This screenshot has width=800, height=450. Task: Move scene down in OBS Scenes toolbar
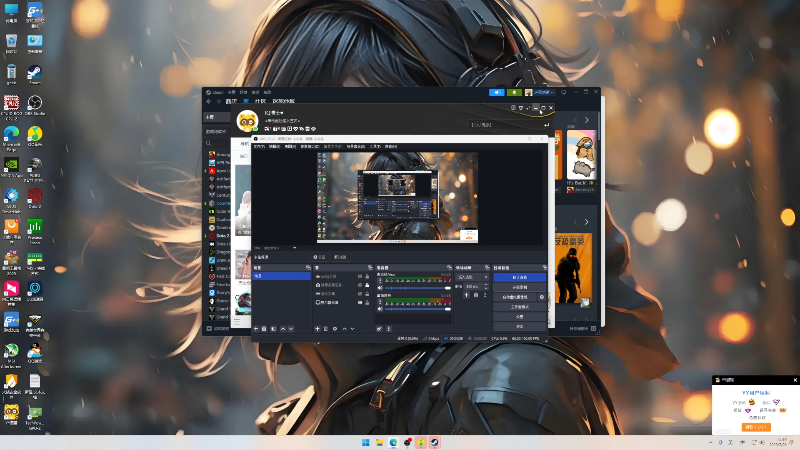point(291,329)
